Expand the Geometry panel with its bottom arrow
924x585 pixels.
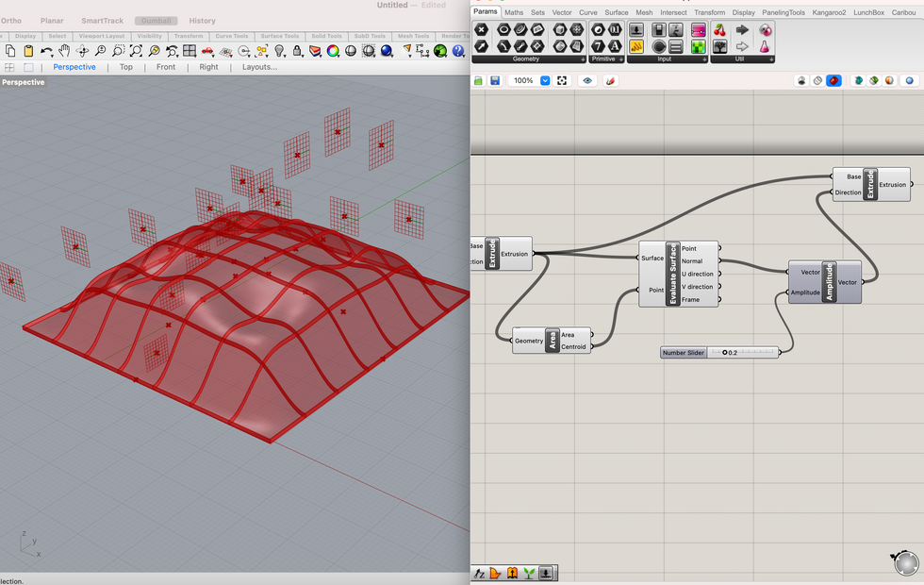point(584,58)
